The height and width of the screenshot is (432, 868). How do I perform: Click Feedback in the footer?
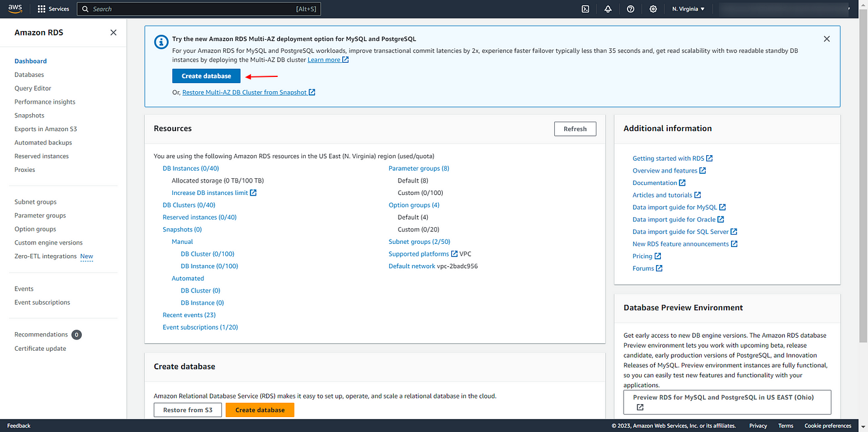pyautogui.click(x=19, y=426)
